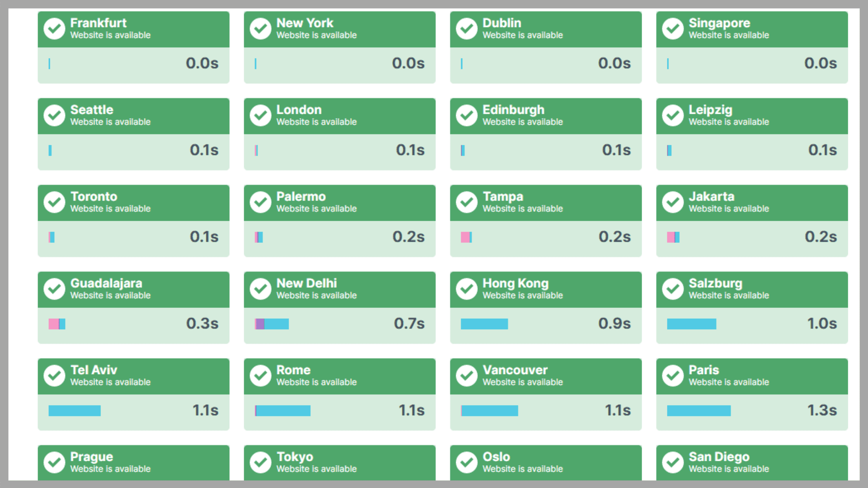This screenshot has width=868, height=488.
Task: Click the Singapore availability checkmark icon
Action: 673,29
